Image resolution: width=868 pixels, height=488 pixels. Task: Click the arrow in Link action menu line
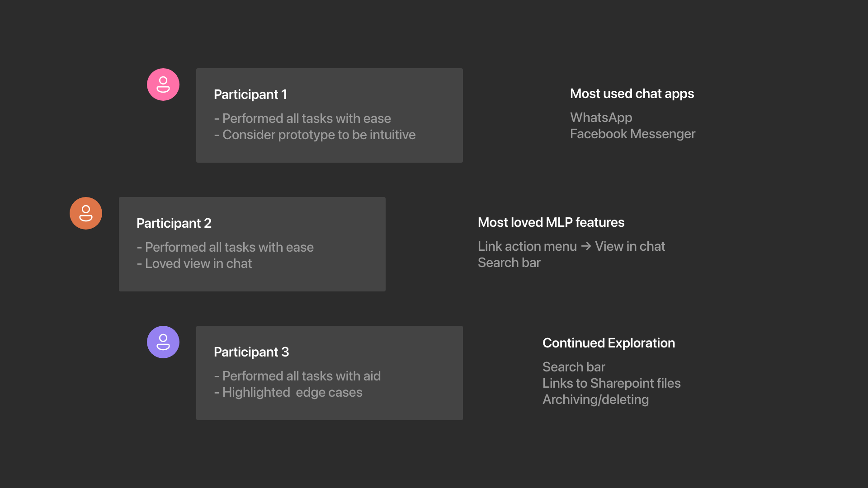[586, 246]
